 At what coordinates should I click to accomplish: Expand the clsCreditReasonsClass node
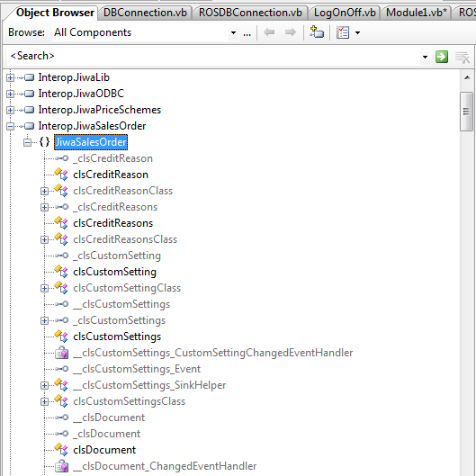coord(44,240)
